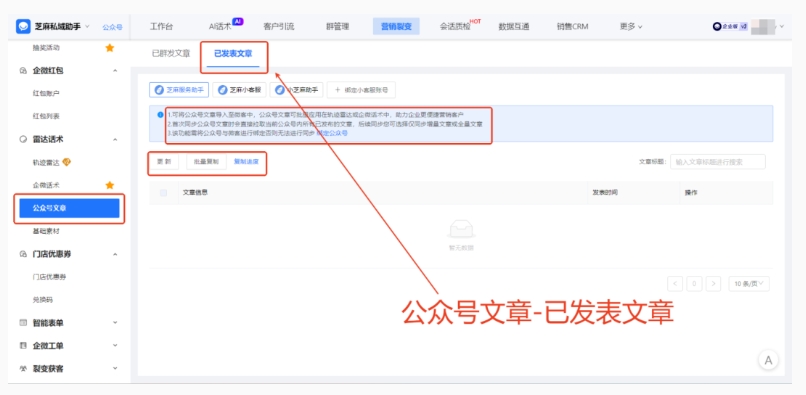Click the round A floating button
This screenshot has width=806, height=395.
click(x=768, y=360)
